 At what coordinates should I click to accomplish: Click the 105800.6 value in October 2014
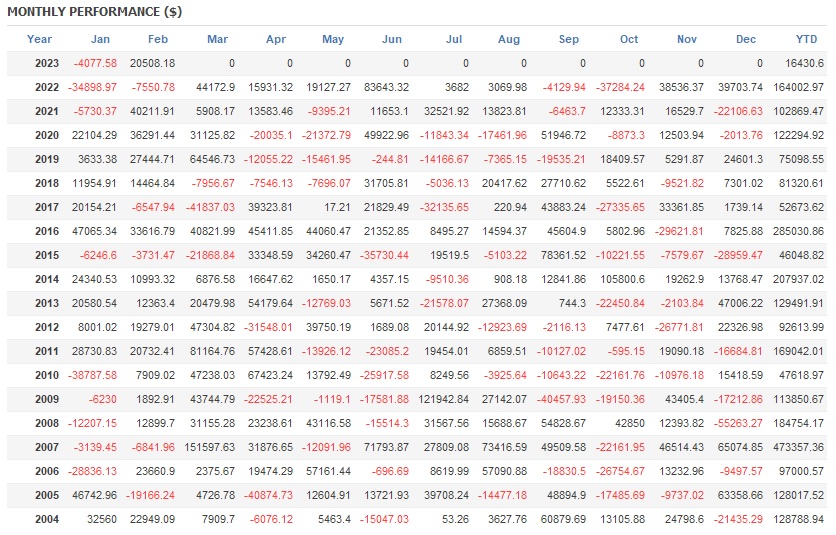[x=614, y=277]
